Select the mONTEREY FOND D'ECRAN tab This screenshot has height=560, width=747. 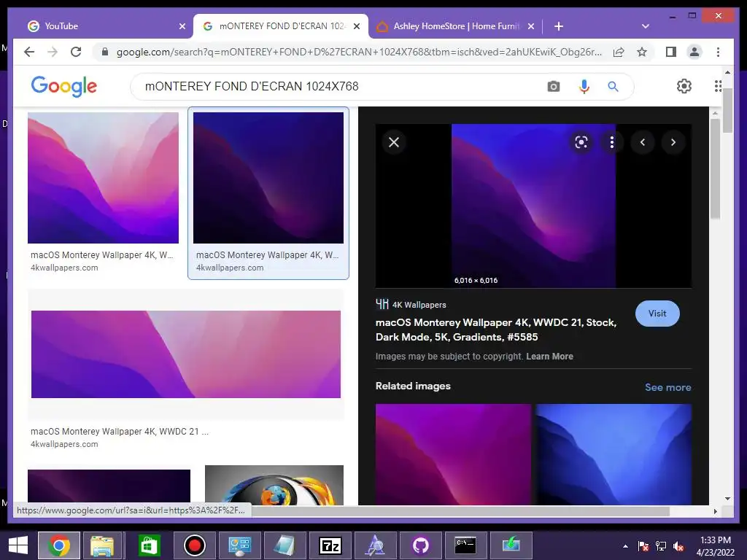281,26
